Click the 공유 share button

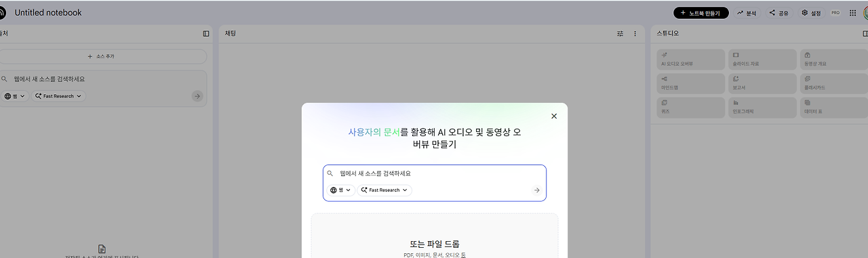[779, 13]
